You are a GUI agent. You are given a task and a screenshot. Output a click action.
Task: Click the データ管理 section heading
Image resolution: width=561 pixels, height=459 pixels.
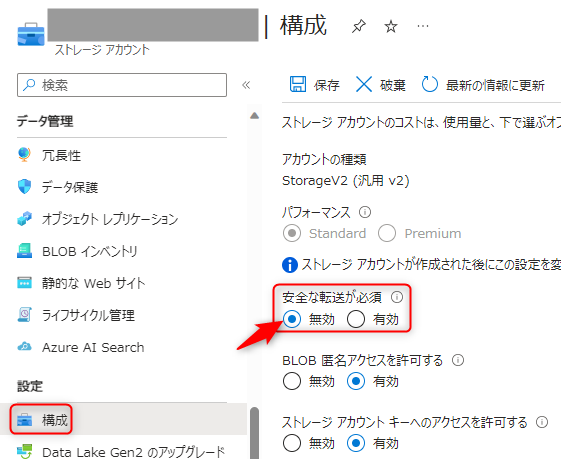tap(45, 121)
